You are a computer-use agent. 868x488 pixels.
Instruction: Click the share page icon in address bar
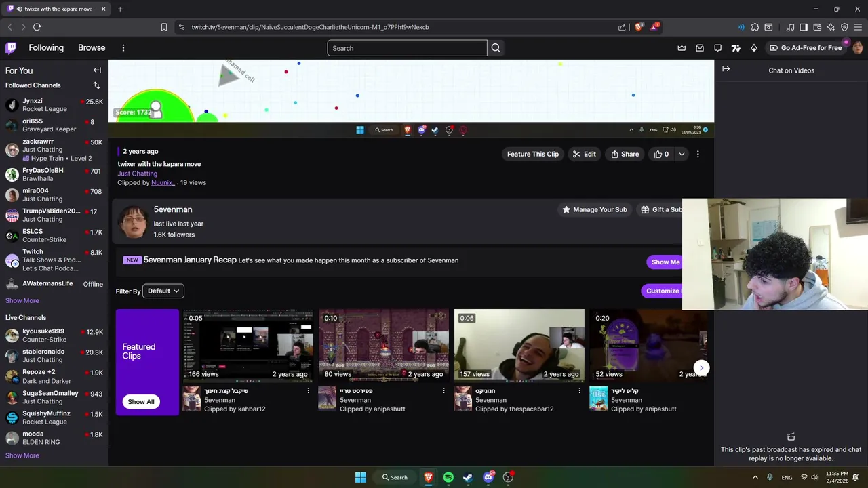tap(622, 27)
